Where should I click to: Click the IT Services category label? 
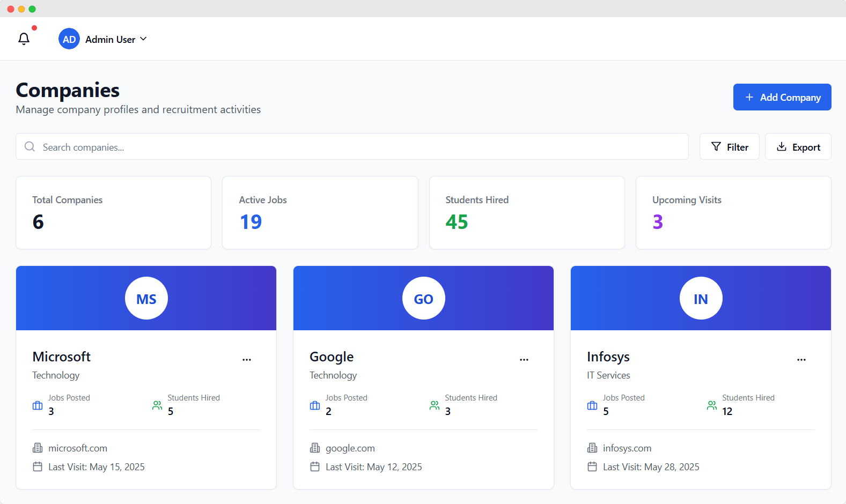tap(608, 375)
